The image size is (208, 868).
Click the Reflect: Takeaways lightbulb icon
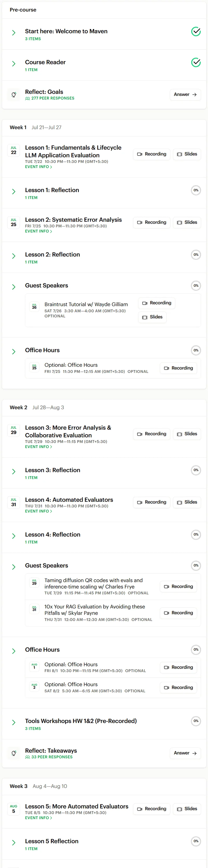click(x=14, y=753)
